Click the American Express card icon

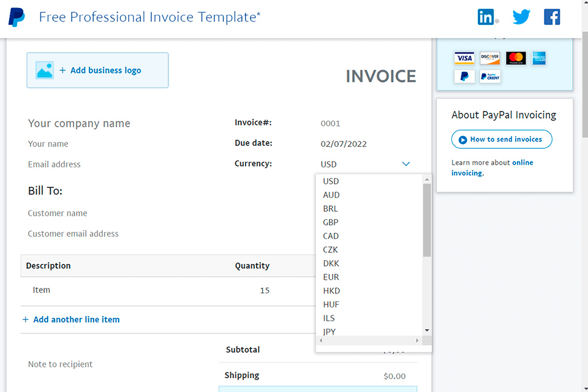click(x=539, y=58)
